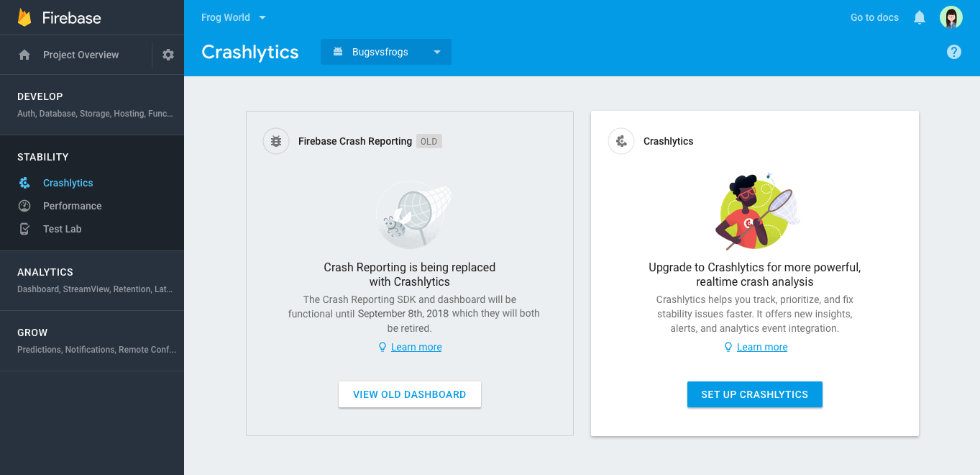The image size is (980, 475).
Task: Open the user account avatar
Action: tap(951, 17)
